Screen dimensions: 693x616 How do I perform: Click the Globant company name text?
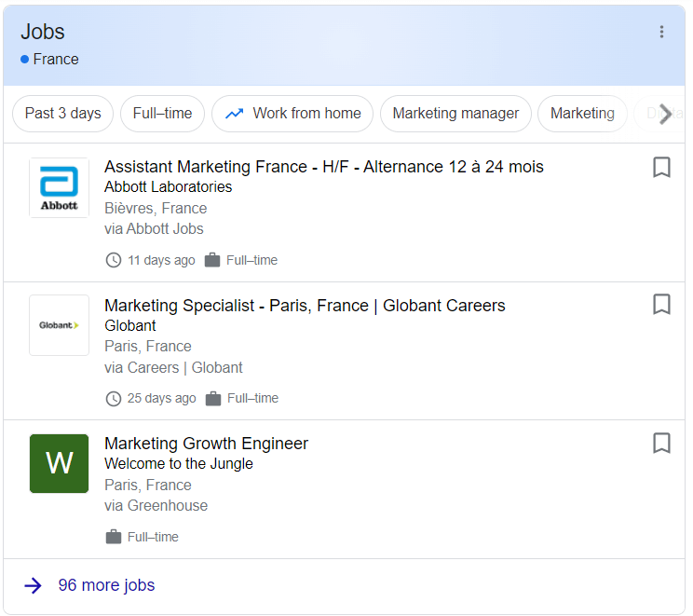pos(130,325)
